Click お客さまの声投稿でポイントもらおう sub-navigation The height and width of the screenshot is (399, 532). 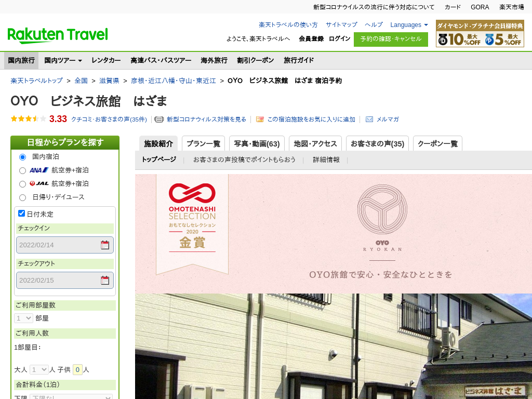point(244,159)
